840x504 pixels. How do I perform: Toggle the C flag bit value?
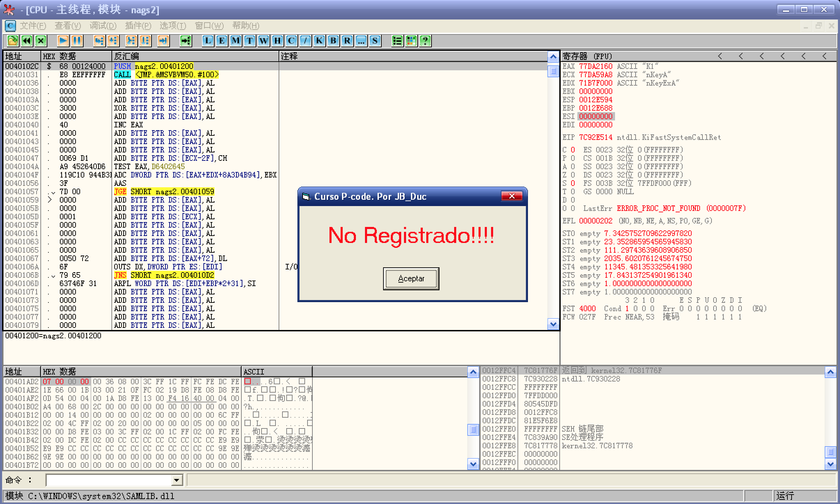[x=573, y=150]
